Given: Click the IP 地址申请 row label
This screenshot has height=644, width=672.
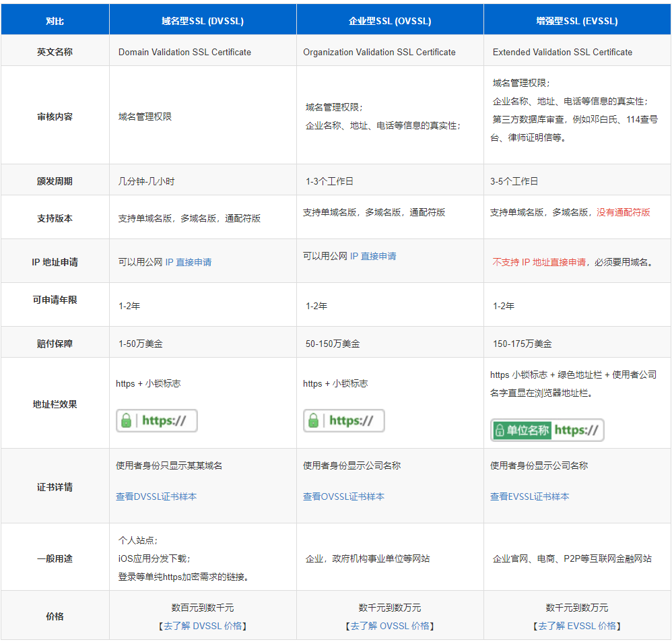Looking at the screenshot, I should [55, 262].
